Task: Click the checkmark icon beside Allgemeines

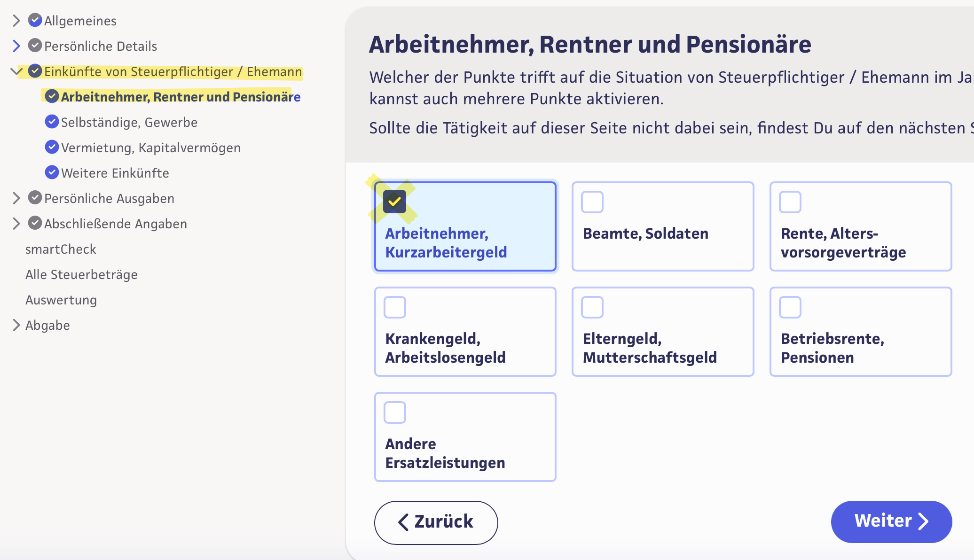Action: 35,20
